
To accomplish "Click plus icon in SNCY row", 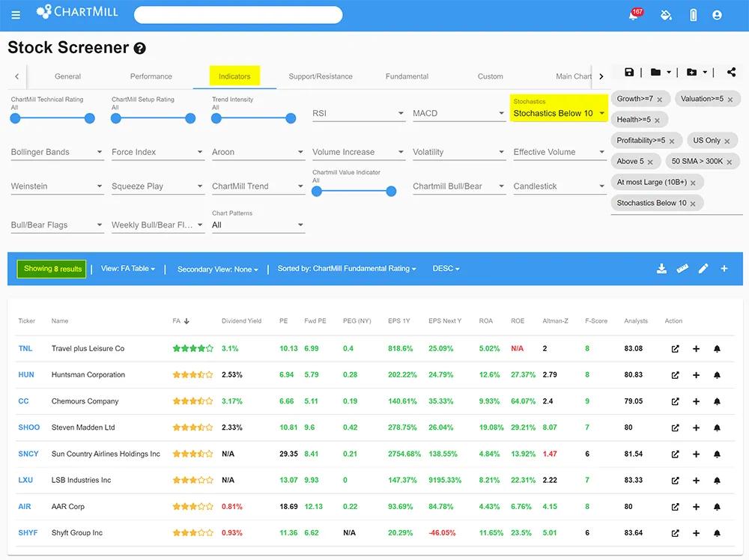I will tap(696, 454).
